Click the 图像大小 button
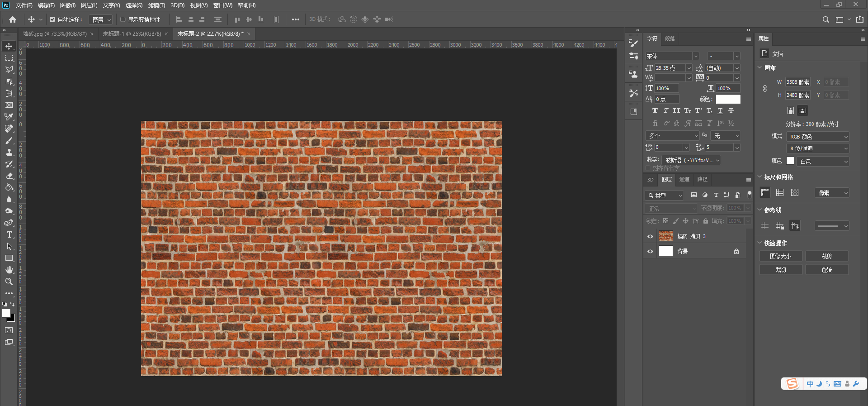The width and height of the screenshot is (868, 406). [x=781, y=256]
